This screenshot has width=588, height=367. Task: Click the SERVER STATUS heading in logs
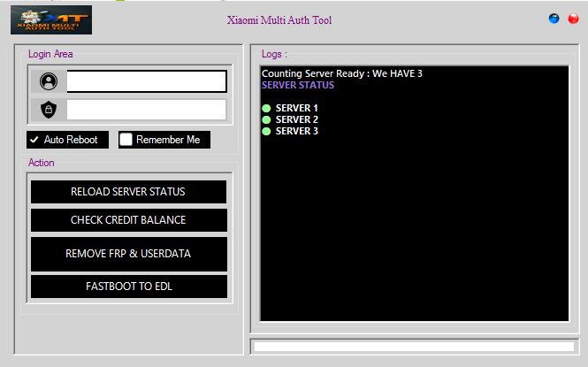[298, 86]
